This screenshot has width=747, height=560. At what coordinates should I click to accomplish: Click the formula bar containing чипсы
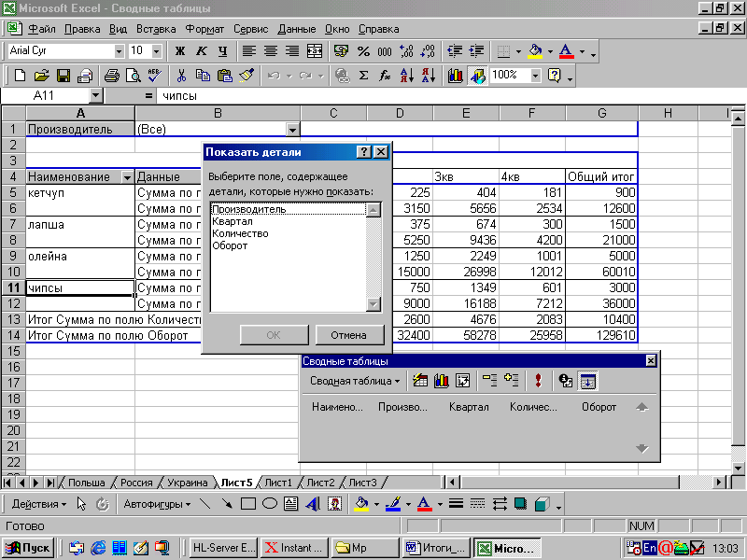pyautogui.click(x=450, y=96)
